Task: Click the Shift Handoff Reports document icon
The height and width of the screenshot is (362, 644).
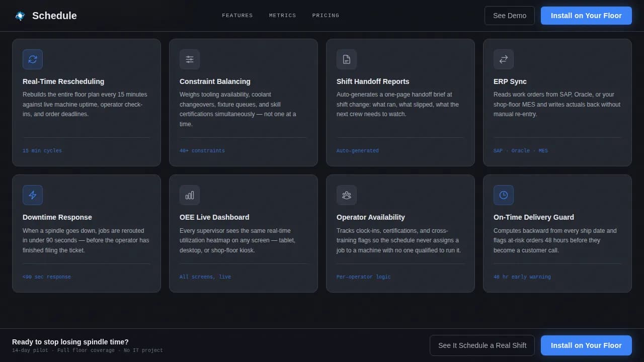Action: pos(347,59)
